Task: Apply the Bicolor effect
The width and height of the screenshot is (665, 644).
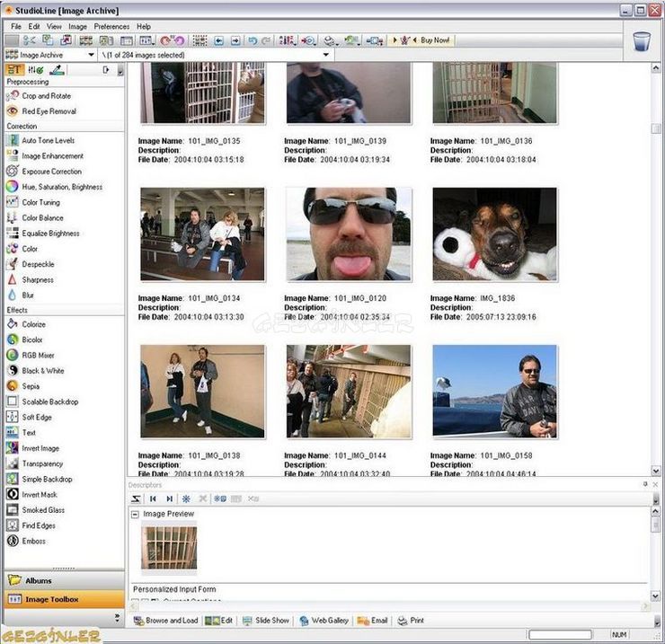Action: pyautogui.click(x=24, y=340)
